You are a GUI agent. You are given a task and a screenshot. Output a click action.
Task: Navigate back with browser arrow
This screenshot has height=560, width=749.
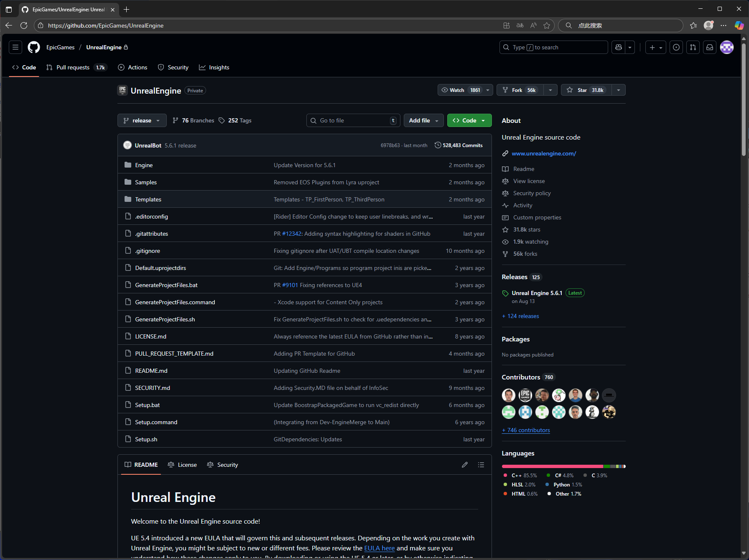click(9, 25)
